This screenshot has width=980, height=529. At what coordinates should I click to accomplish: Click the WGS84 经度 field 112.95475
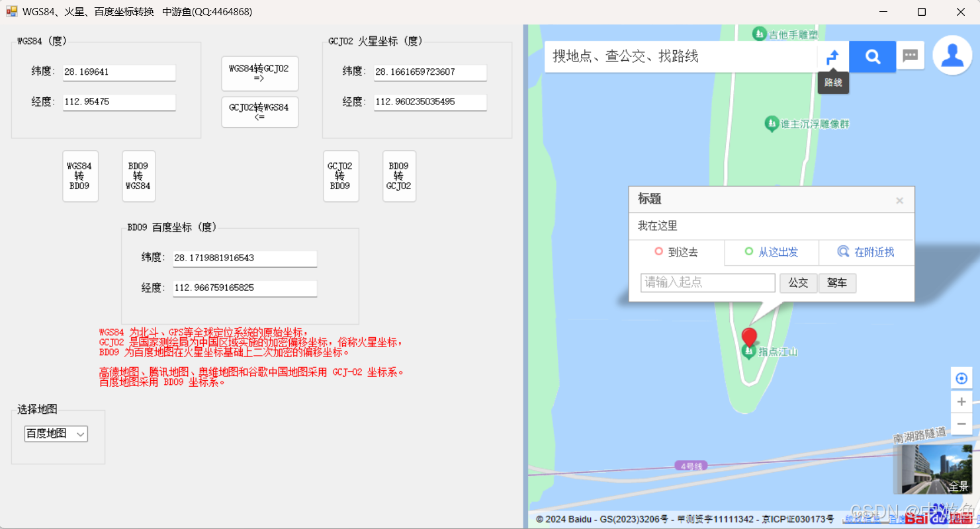119,102
